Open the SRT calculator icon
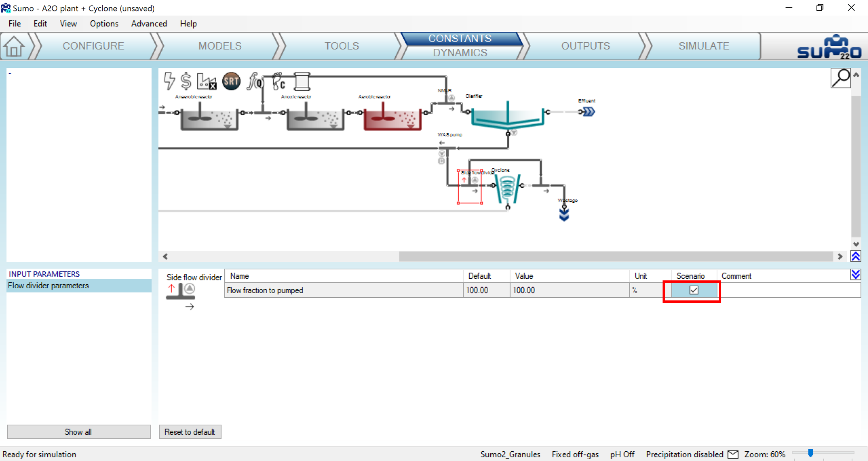Viewport: 868px width, 461px height. coord(231,81)
